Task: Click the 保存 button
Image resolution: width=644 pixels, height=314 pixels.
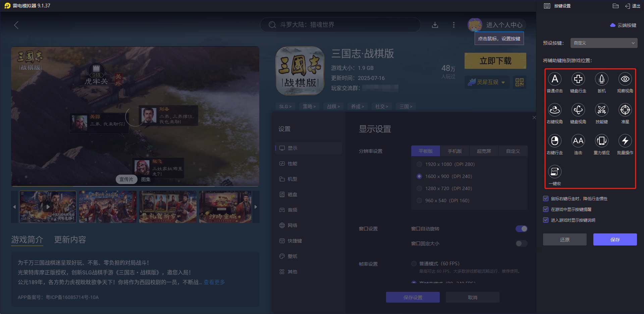Action: pyautogui.click(x=615, y=239)
